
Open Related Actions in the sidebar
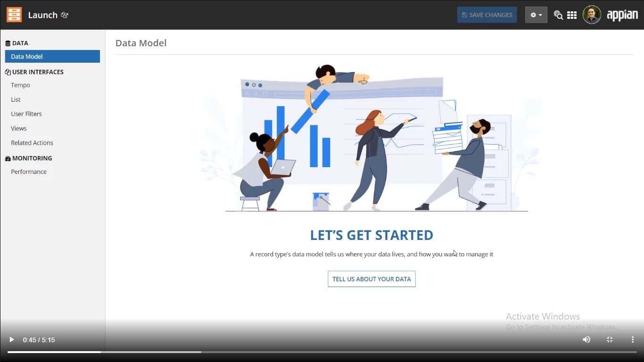point(32,143)
